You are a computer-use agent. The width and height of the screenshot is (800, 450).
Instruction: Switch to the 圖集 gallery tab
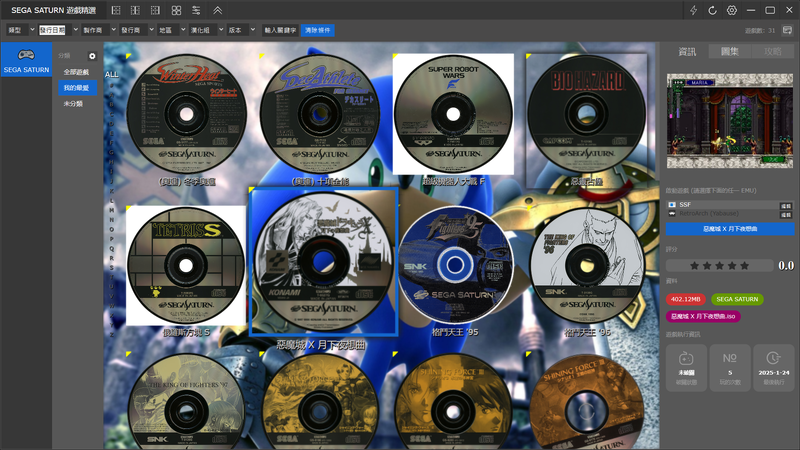pyautogui.click(x=730, y=52)
